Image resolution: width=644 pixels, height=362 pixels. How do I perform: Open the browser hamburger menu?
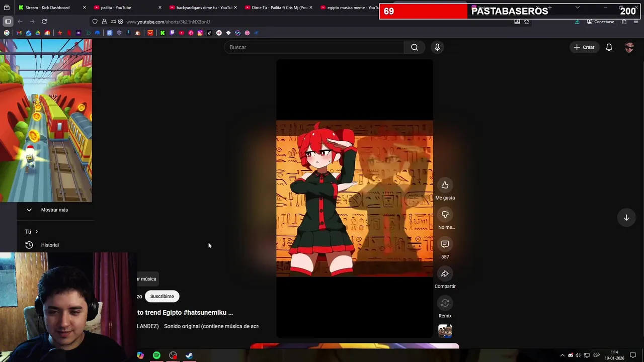pyautogui.click(x=636, y=22)
